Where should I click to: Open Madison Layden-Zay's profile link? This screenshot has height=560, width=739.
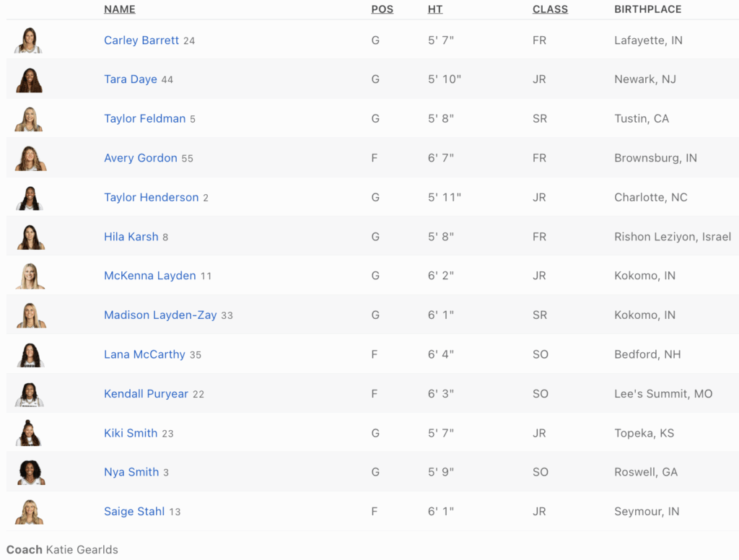click(x=160, y=315)
